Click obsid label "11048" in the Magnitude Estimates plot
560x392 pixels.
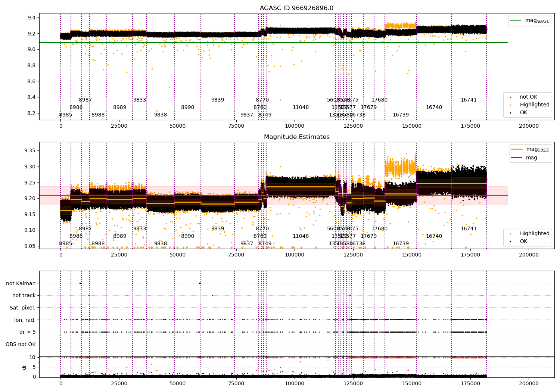(x=301, y=236)
